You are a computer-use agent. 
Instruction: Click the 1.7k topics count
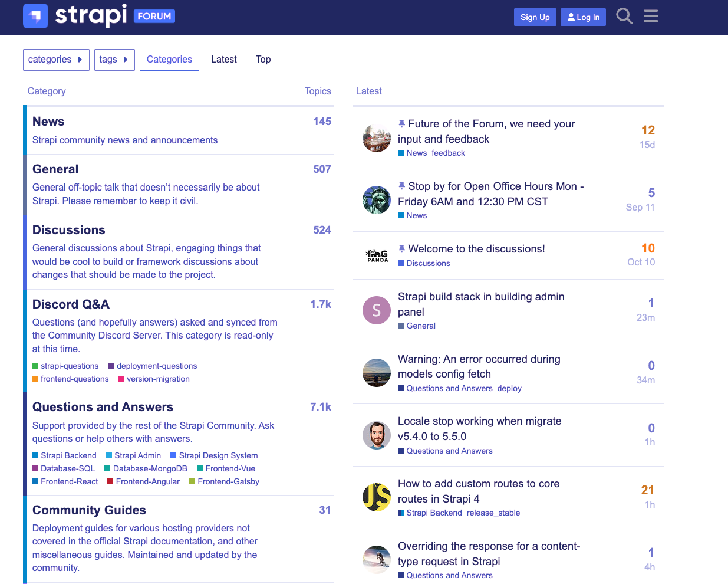click(x=321, y=304)
